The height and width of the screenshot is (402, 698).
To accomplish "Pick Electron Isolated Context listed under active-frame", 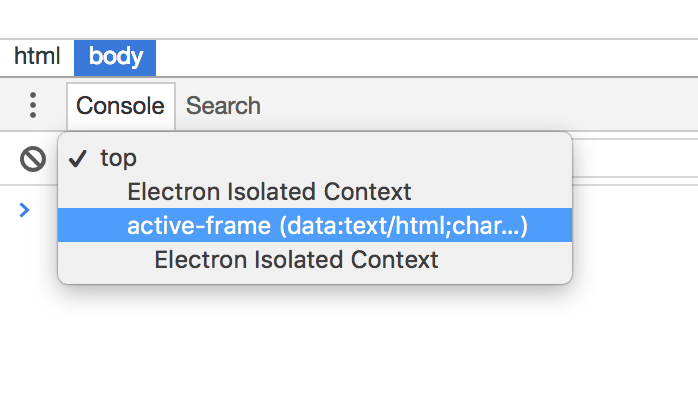I will tap(296, 260).
